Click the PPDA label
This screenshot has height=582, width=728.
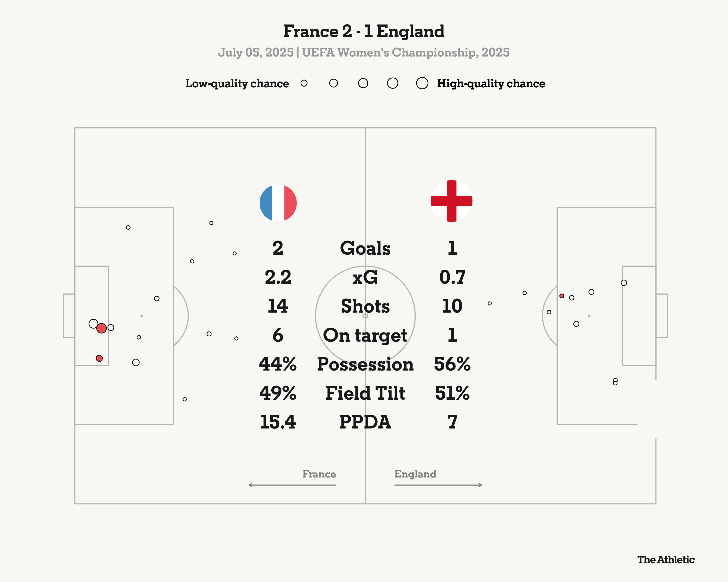pyautogui.click(x=365, y=422)
